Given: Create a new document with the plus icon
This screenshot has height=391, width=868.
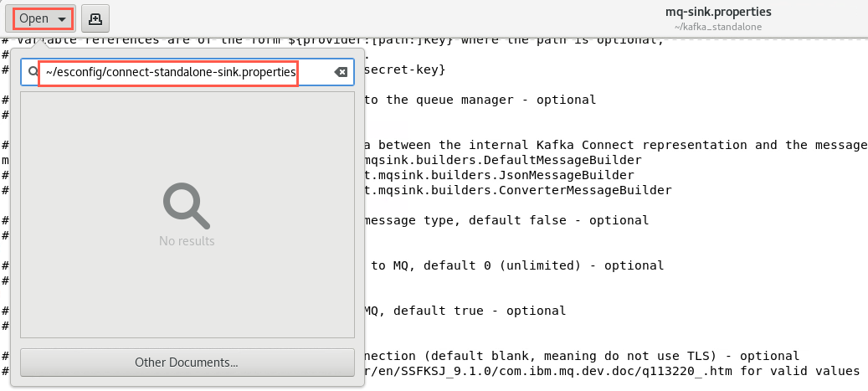Looking at the screenshot, I should 95,18.
